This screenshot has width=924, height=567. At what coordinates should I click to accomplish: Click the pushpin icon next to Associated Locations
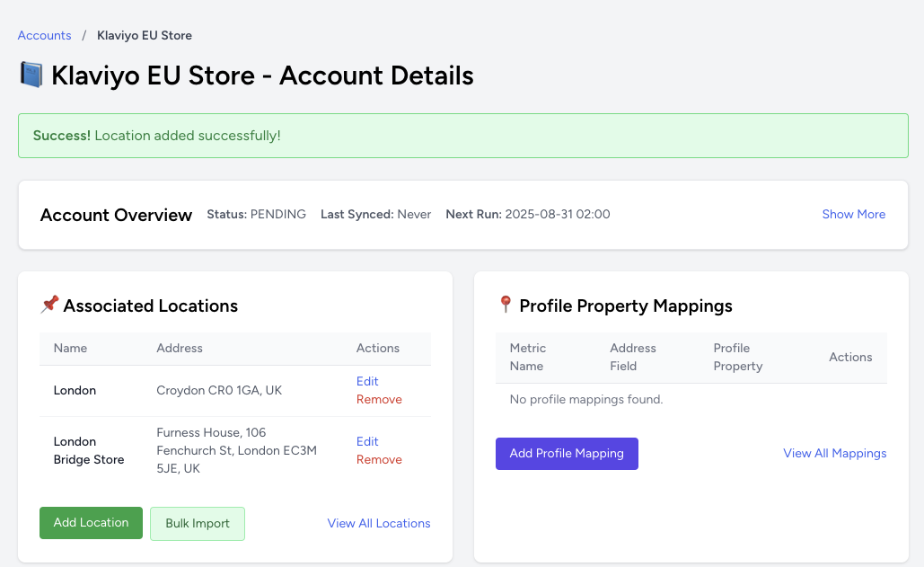click(x=49, y=306)
